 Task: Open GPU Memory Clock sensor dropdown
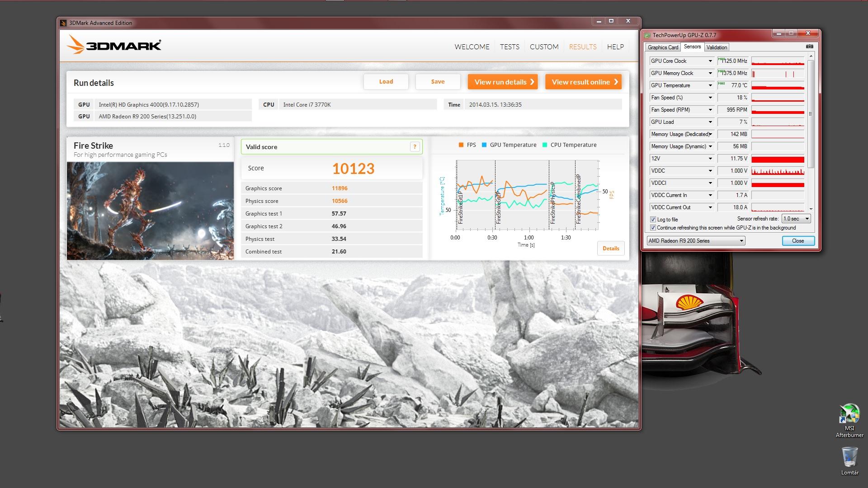point(710,73)
